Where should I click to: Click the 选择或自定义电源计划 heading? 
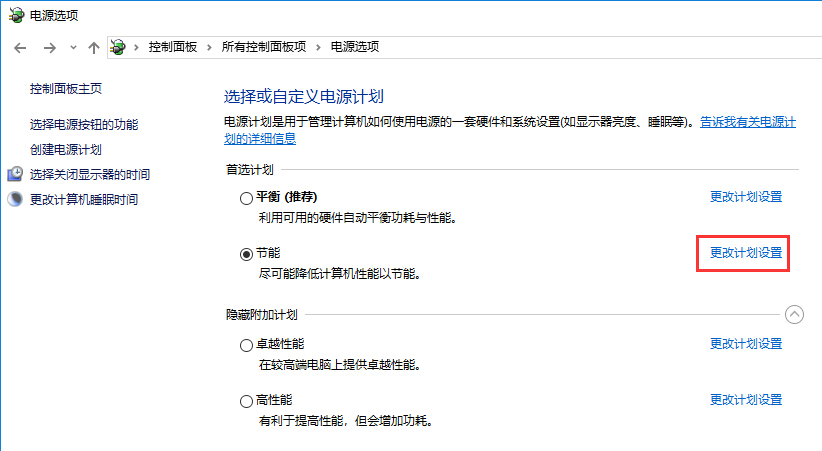pos(304,96)
